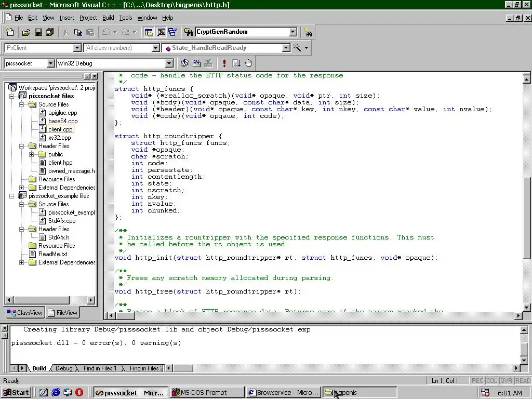
Task: Switch to MS-DOS Prompt taskbar button
Action: [x=207, y=393]
